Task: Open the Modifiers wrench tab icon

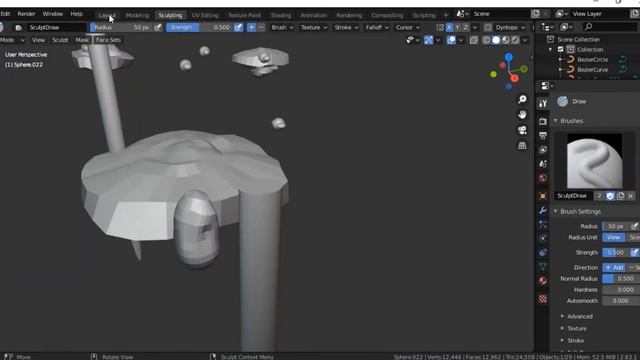Action: click(x=542, y=210)
